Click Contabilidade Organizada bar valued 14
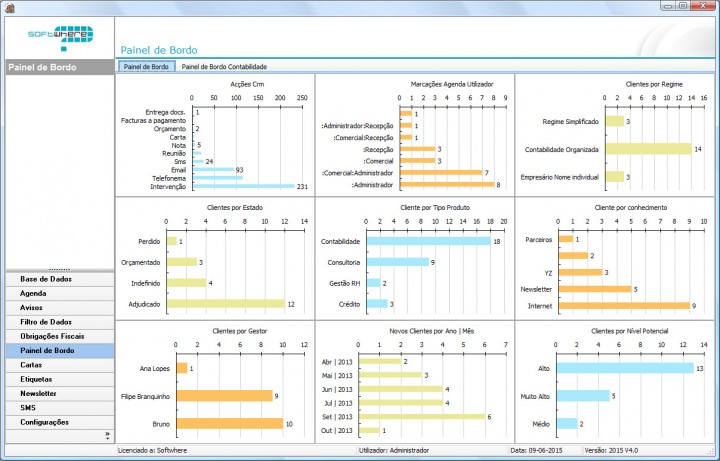Screen dimensions: 720x461 coord(649,149)
